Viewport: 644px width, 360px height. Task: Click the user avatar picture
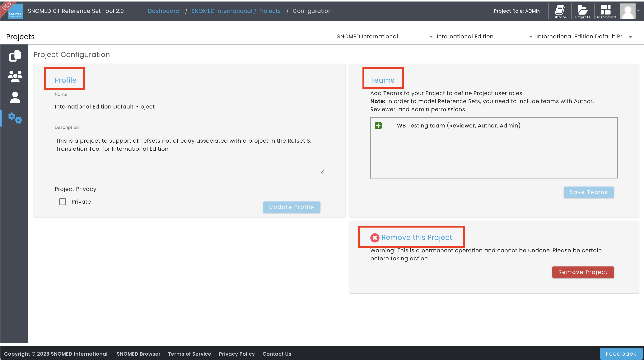(628, 11)
